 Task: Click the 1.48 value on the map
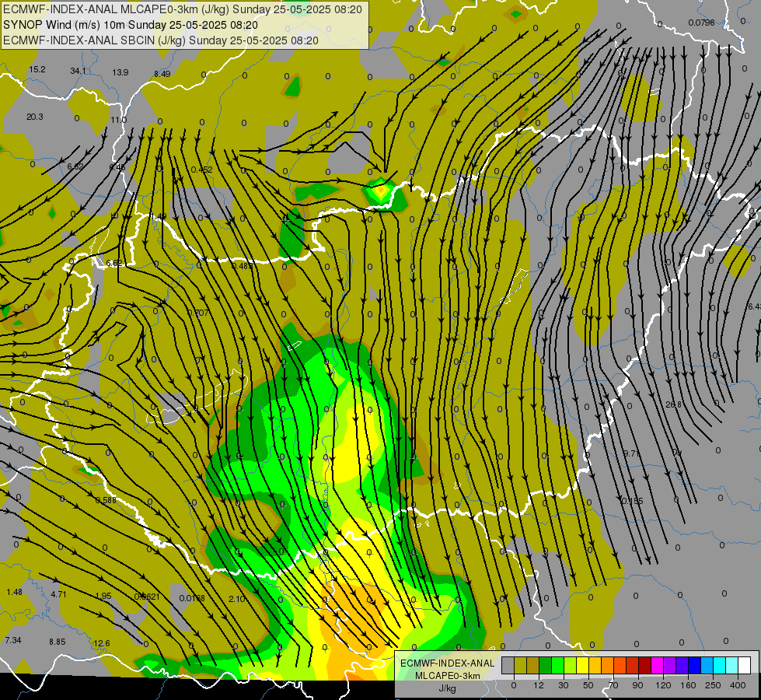point(15,592)
